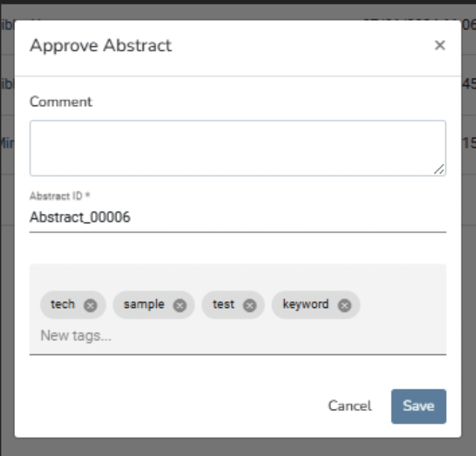Viewport: 476px width, 456px height.
Task: Remove the 'keyword' tag
Action: tap(344, 306)
